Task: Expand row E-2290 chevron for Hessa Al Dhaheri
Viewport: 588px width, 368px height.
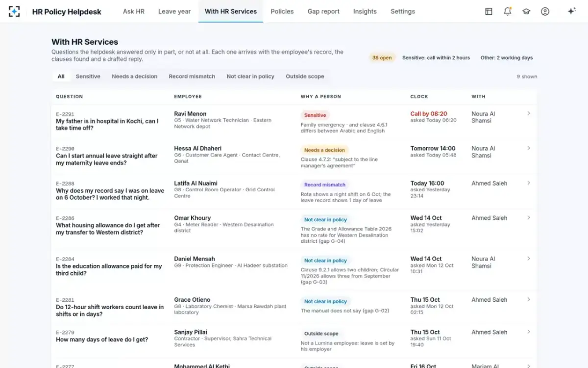Action: pyautogui.click(x=529, y=148)
